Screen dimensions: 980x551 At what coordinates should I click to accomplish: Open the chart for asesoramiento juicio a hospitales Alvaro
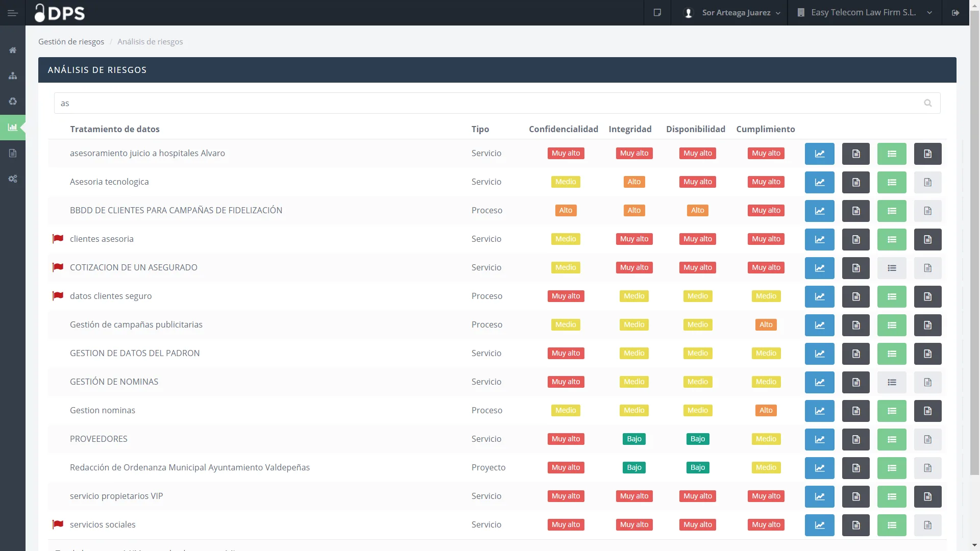point(820,154)
